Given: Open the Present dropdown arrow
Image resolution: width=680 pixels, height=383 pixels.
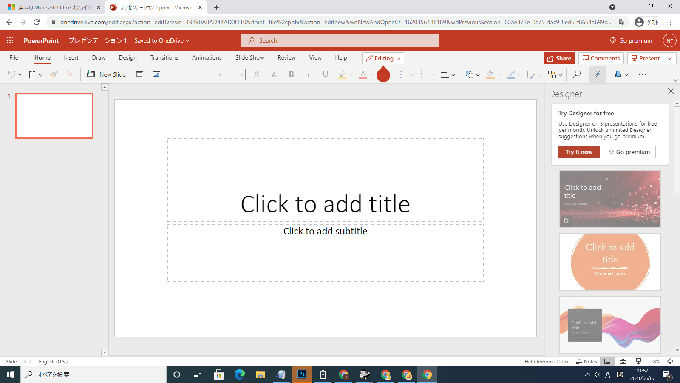Looking at the screenshot, I should point(670,58).
